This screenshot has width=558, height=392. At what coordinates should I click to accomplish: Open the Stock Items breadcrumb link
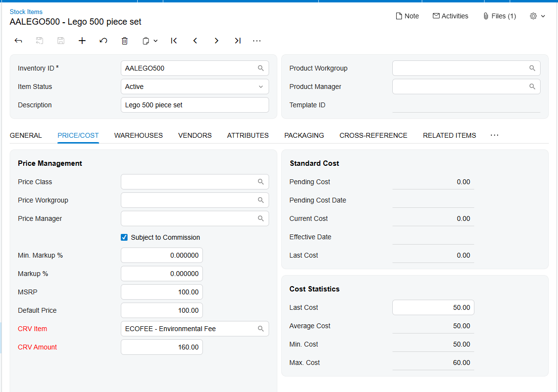[26, 12]
